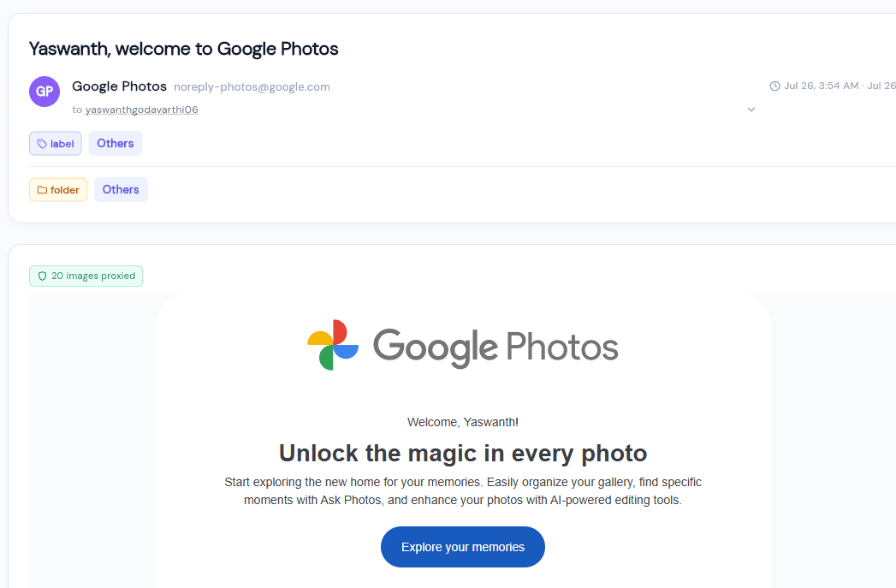896x588 pixels.
Task: Click the tag icon on the label button
Action: coord(42,144)
